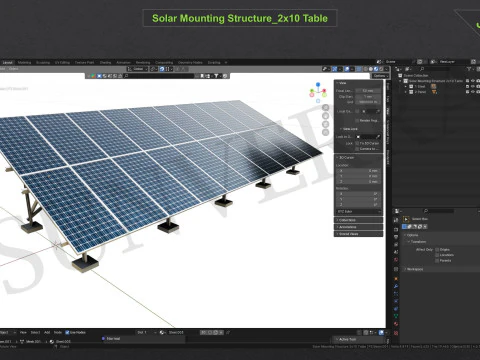Enable Lock To 3D Cursor checkbox

(358, 143)
